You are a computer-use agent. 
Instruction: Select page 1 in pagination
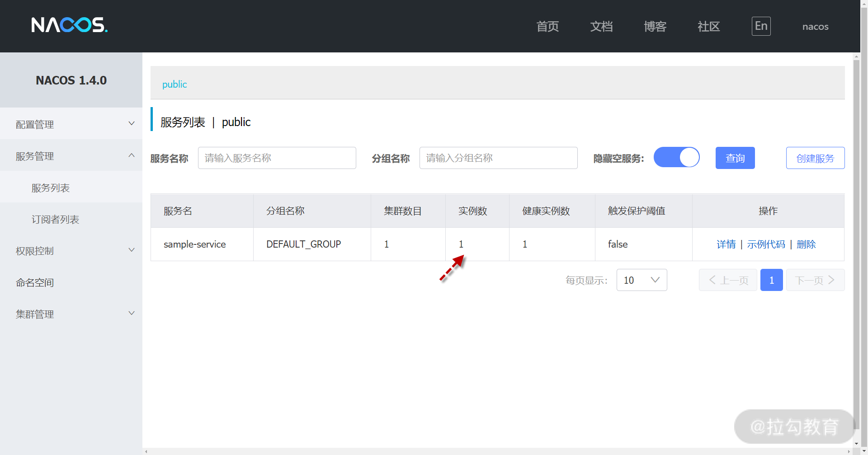tap(772, 280)
